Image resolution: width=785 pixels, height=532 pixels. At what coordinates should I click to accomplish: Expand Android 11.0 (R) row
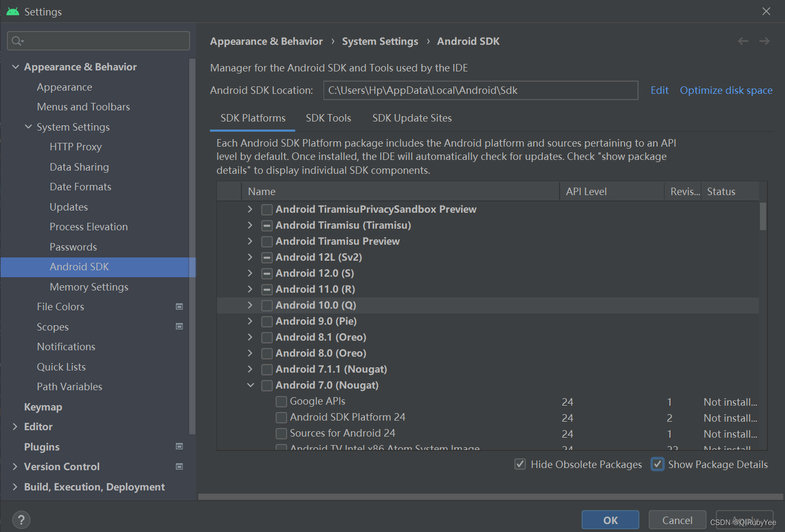250,289
